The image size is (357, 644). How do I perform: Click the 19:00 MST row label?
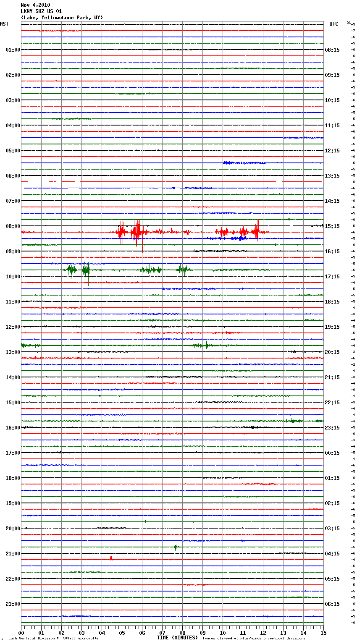point(13,503)
